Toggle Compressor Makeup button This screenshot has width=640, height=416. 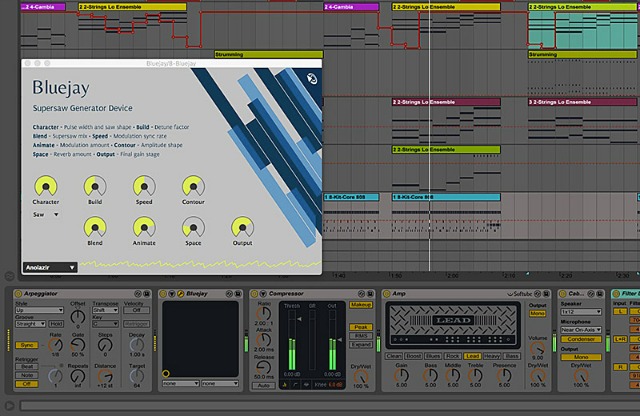coord(361,305)
